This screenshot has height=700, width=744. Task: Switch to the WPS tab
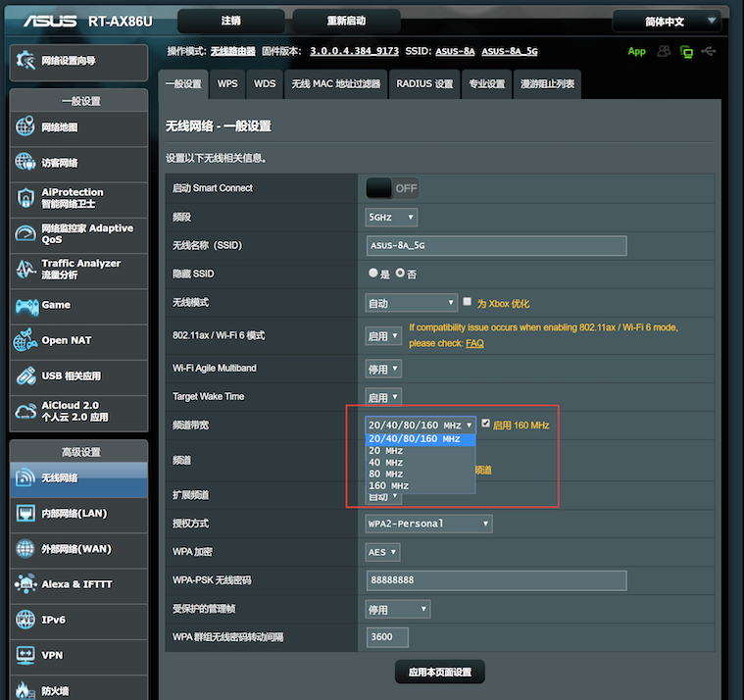pyautogui.click(x=227, y=84)
